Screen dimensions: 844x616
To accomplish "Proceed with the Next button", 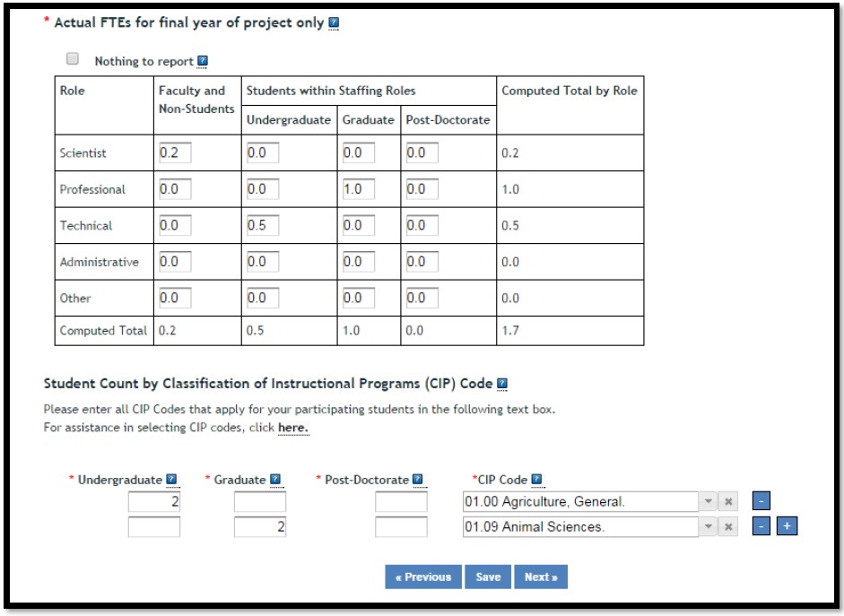I will coord(541,577).
